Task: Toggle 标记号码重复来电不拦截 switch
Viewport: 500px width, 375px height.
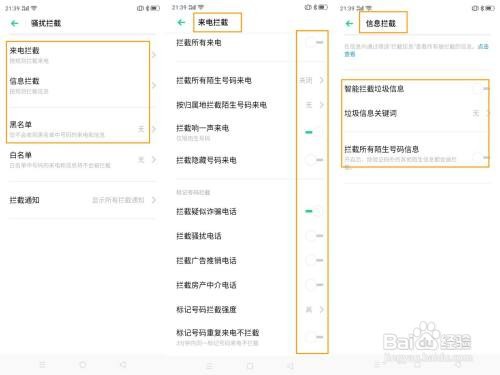Action: [x=314, y=337]
